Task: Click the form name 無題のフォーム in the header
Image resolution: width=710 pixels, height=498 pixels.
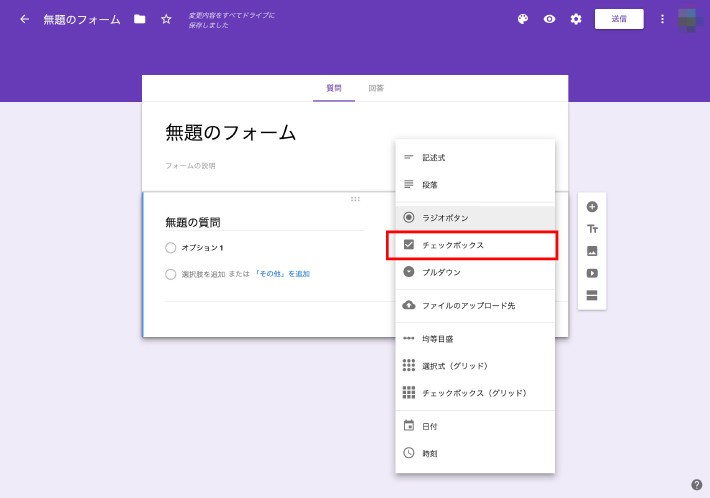Action: coord(82,19)
